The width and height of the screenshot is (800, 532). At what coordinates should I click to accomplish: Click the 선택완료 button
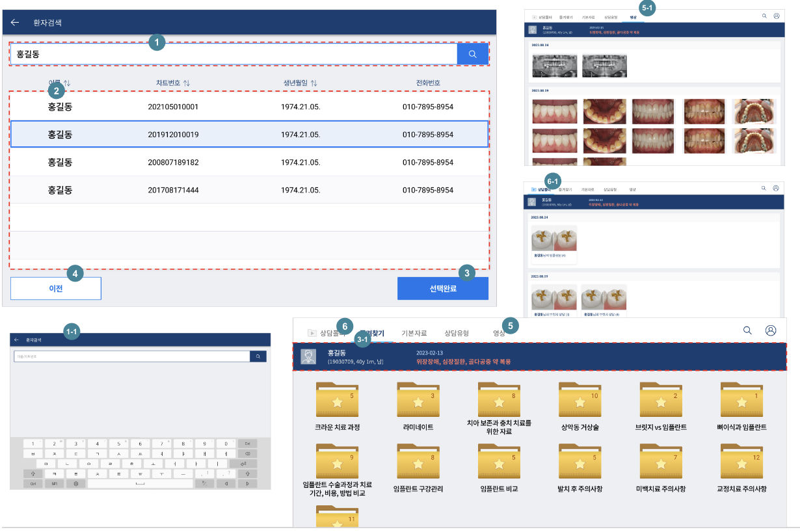(443, 289)
